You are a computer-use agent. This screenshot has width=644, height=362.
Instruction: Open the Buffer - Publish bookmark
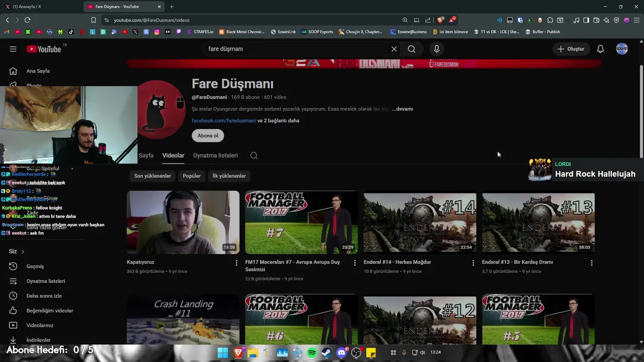tap(542, 32)
